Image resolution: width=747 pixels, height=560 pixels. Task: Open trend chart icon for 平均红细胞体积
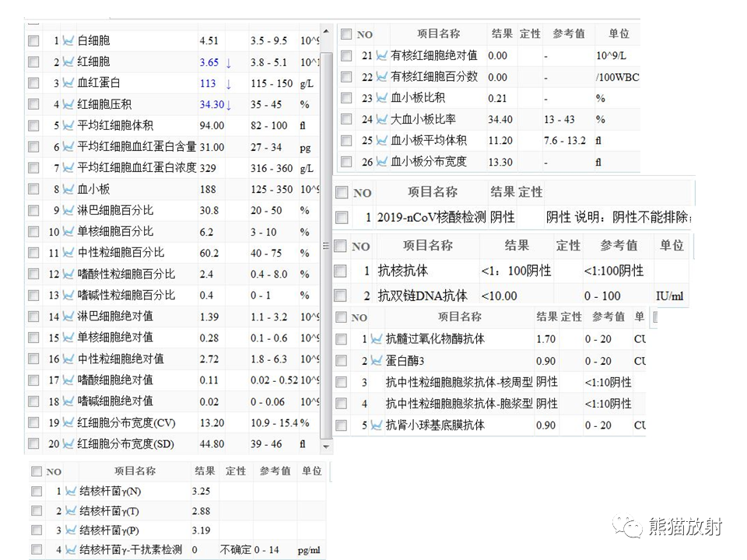(x=68, y=125)
